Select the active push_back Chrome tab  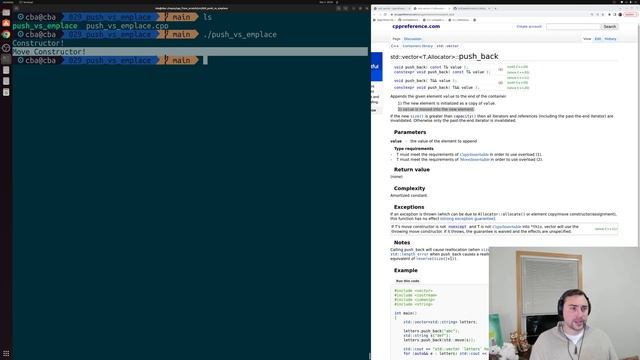(x=432, y=8)
